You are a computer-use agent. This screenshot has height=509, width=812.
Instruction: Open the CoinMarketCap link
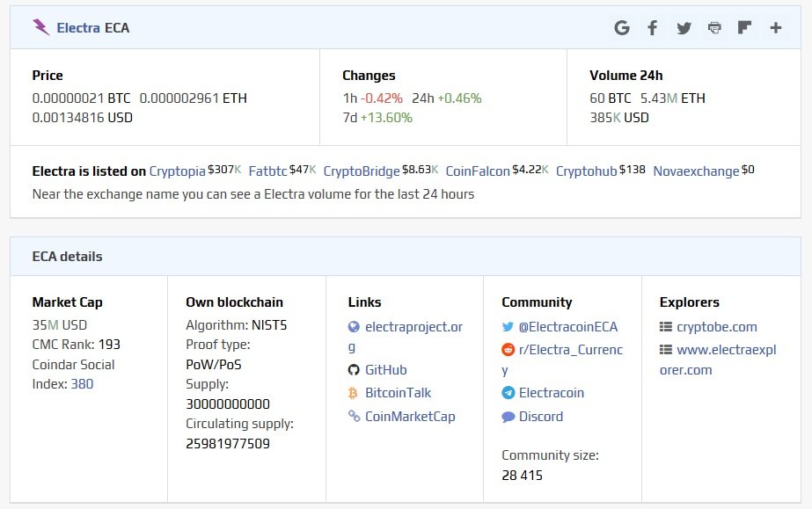[410, 417]
